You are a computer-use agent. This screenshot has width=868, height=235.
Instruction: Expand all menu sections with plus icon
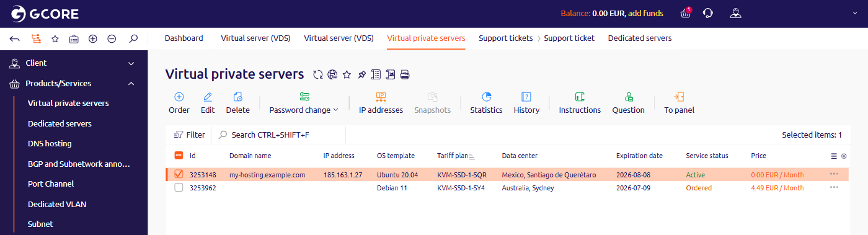[x=93, y=38]
